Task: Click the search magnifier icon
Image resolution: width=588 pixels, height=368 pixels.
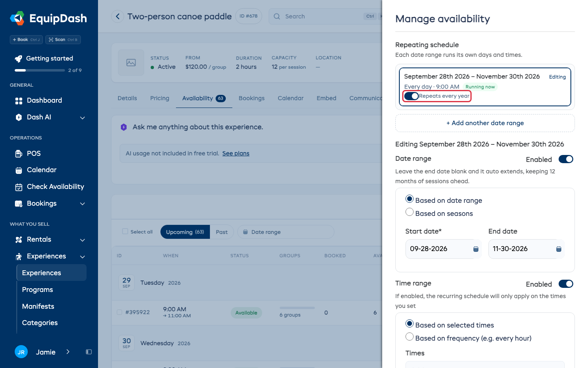Action: point(277,16)
